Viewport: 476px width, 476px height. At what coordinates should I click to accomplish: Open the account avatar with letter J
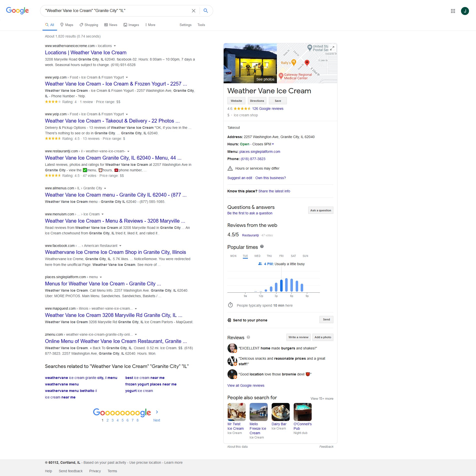coord(465,11)
